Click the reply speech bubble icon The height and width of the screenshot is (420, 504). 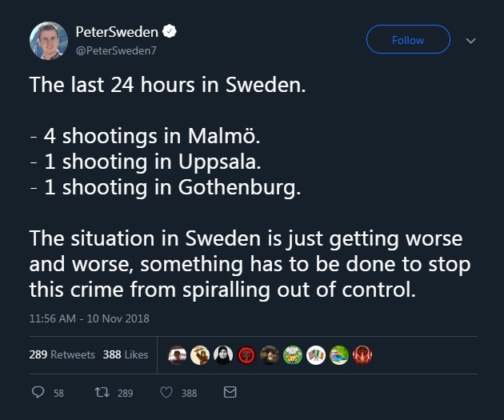38,392
